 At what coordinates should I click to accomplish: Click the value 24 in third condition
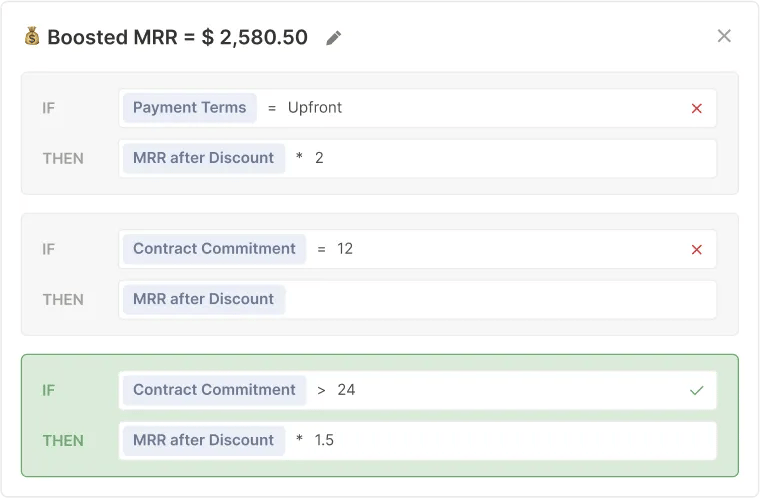(x=346, y=390)
